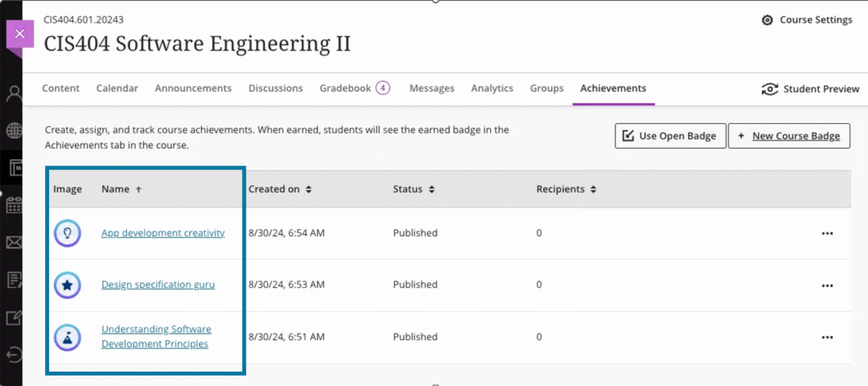The width and height of the screenshot is (868, 386).
Task: Click the sign out icon in the sidebar
Action: (14, 355)
